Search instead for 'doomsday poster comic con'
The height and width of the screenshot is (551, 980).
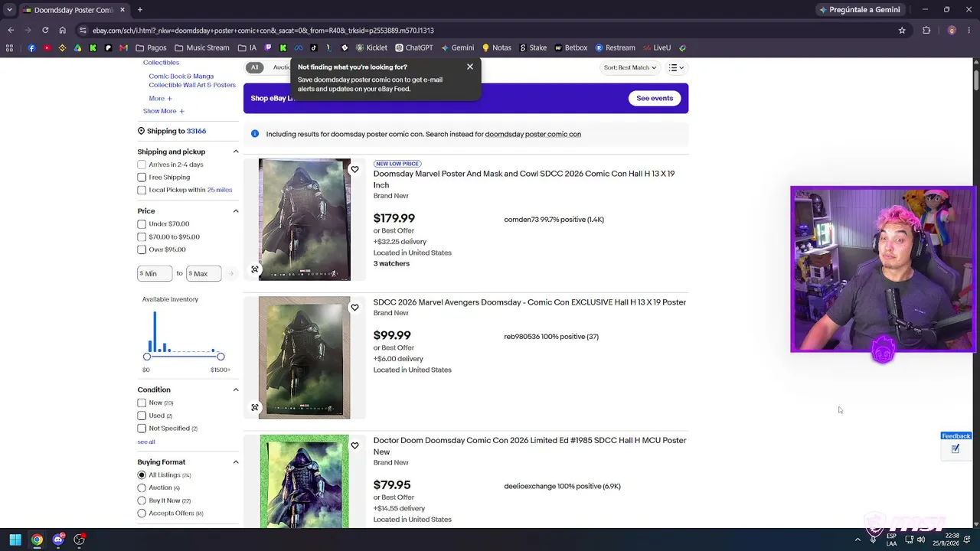tap(533, 135)
